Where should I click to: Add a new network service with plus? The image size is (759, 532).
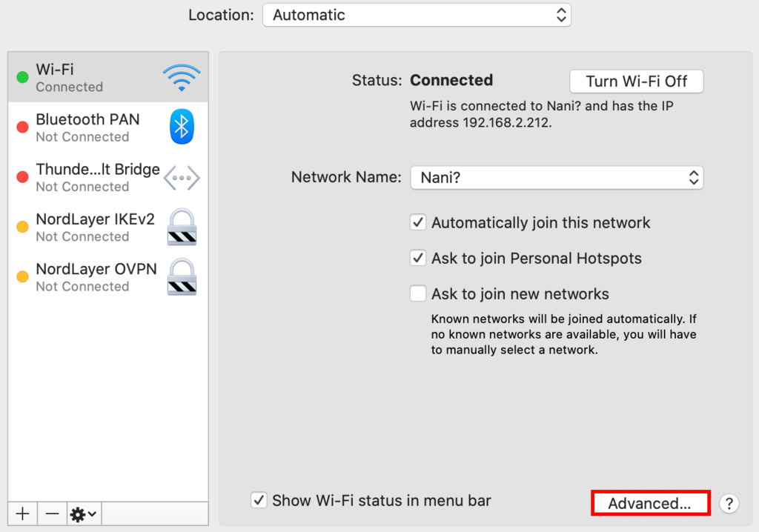(x=23, y=513)
